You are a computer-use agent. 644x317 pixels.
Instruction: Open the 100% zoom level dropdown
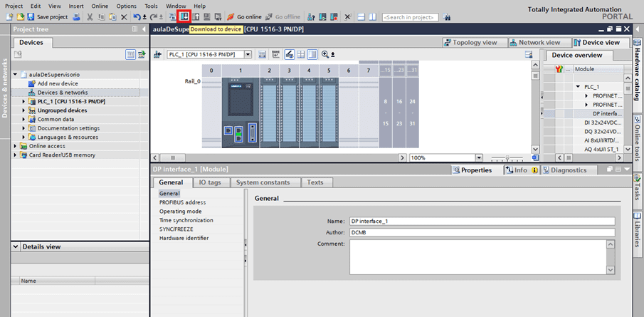pos(478,158)
